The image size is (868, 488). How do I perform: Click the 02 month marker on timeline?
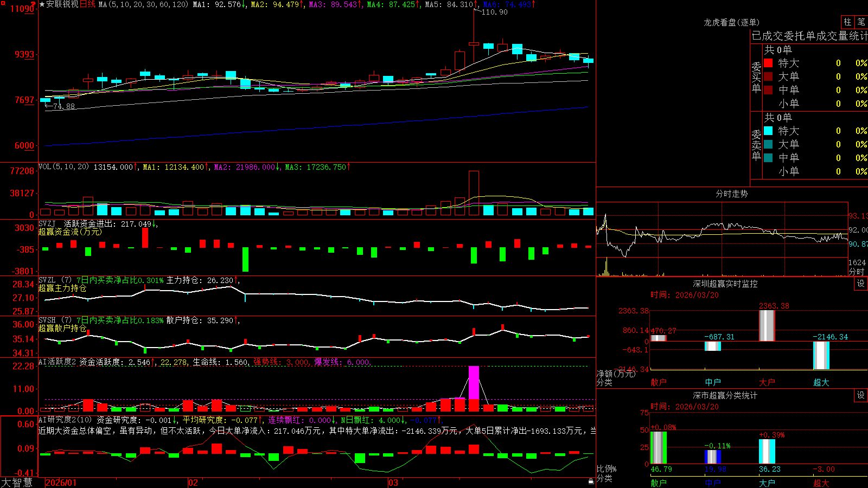click(x=193, y=483)
